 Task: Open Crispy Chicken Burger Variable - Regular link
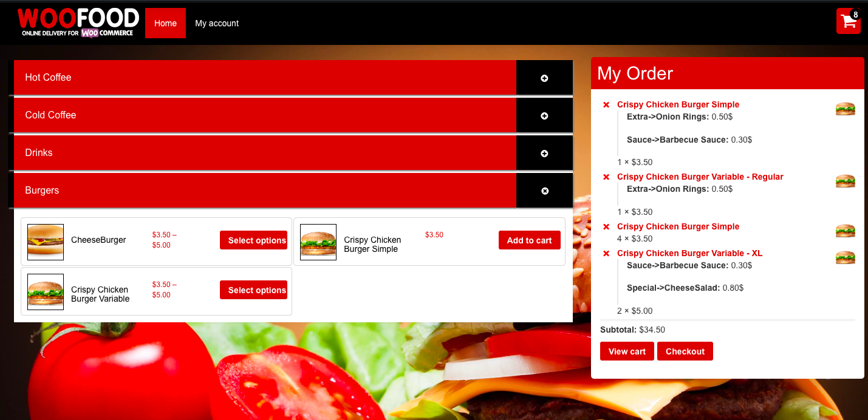click(700, 177)
